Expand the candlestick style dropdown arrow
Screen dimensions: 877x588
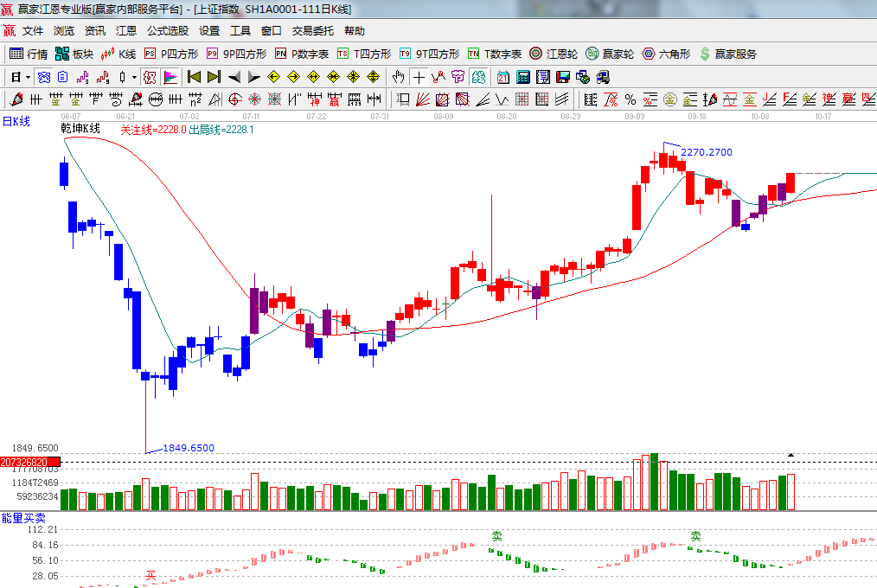pos(134,76)
